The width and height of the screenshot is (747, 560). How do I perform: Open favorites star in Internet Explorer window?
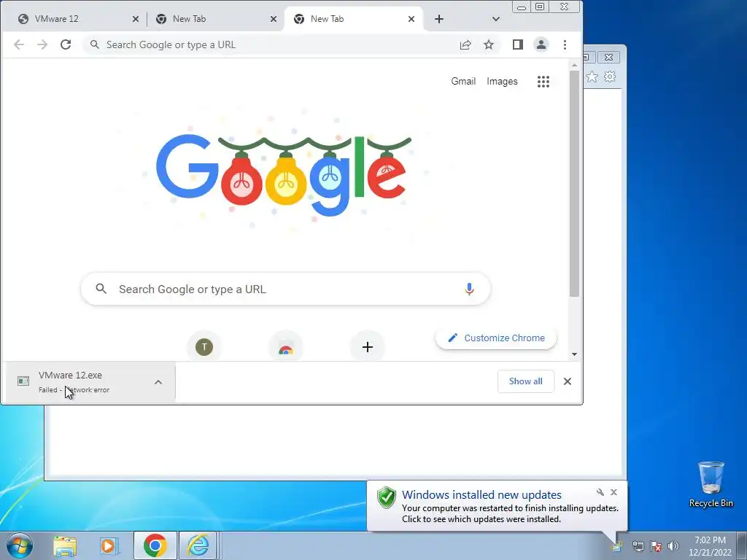[x=592, y=77]
